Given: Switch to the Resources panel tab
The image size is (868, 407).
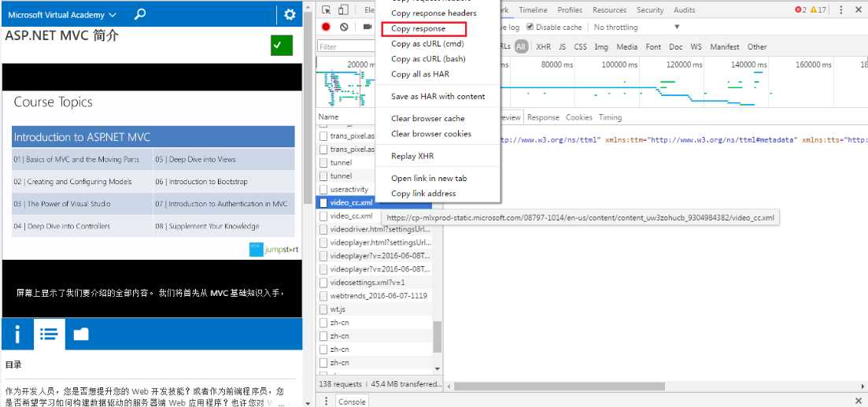Looking at the screenshot, I should point(610,10).
